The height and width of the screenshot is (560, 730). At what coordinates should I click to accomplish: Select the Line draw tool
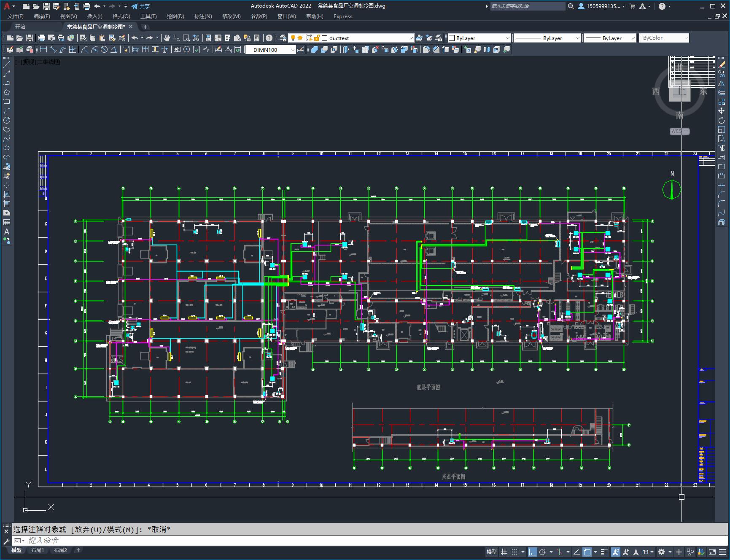coord(7,65)
